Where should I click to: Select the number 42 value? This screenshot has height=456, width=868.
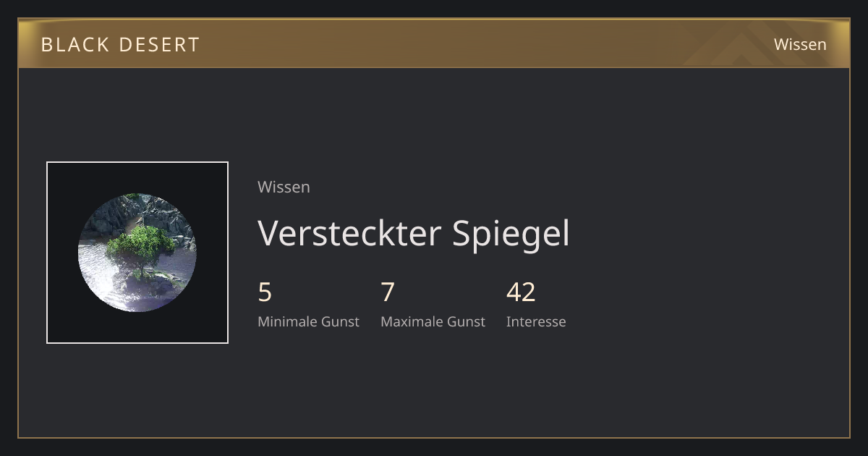[x=521, y=292]
